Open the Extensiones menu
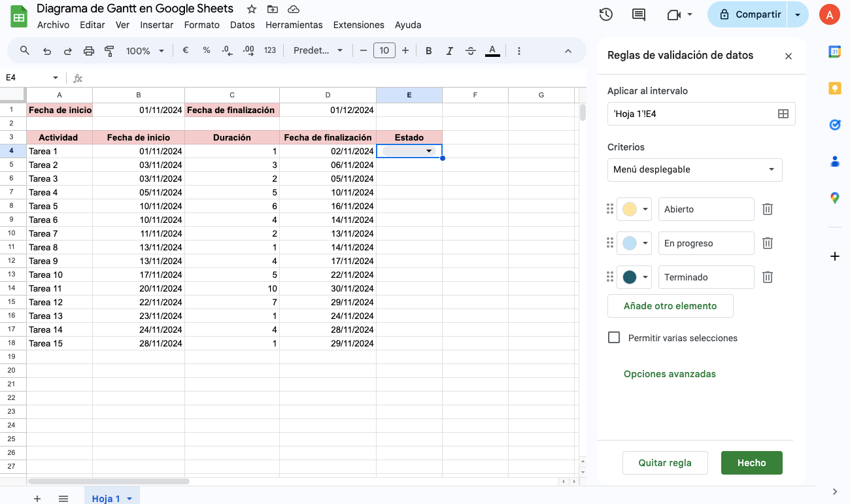 tap(359, 25)
